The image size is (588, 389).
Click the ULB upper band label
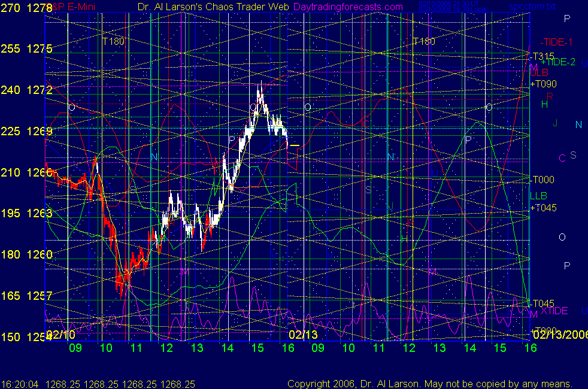coord(539,72)
